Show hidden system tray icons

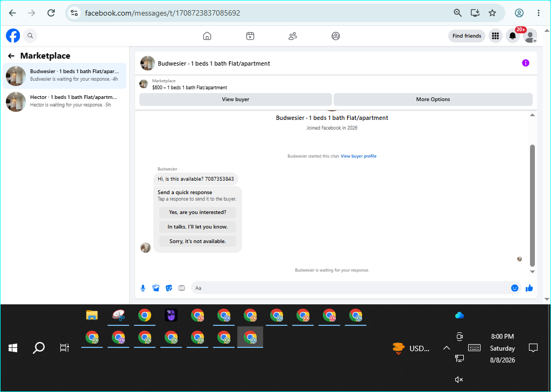446,348
